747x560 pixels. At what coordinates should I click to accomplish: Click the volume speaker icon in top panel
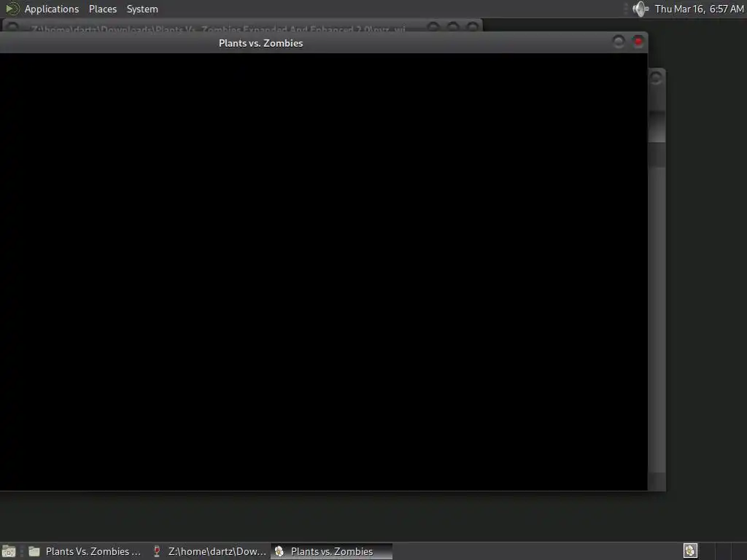point(640,9)
